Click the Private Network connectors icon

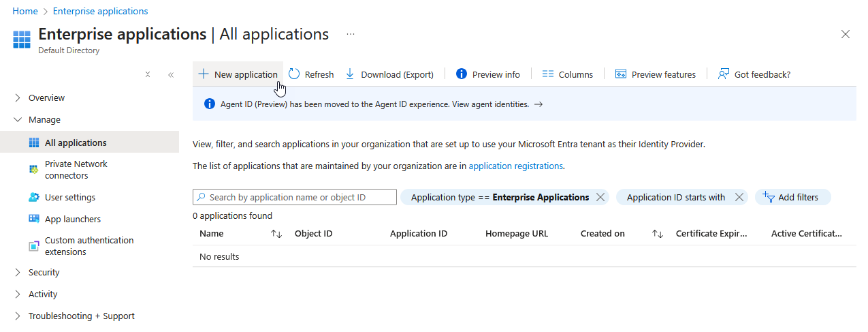click(34, 169)
